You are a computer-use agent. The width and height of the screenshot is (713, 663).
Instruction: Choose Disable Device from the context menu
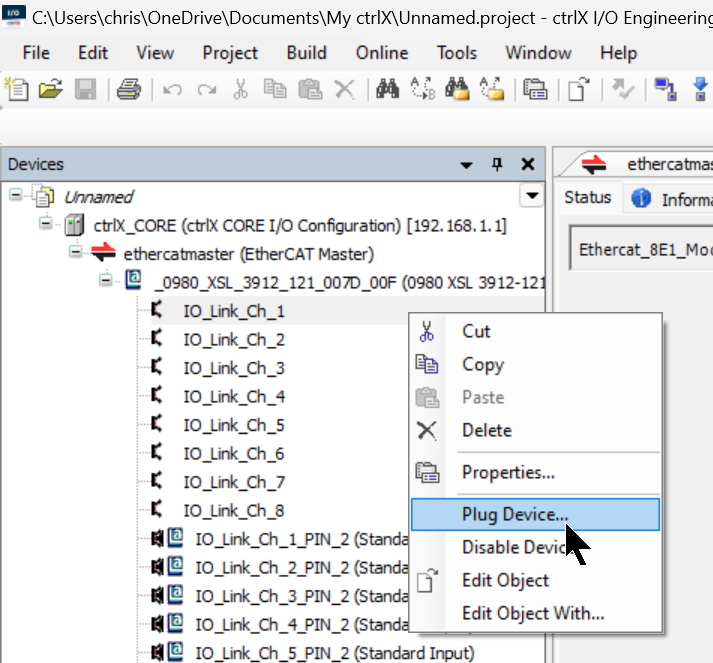click(535, 547)
